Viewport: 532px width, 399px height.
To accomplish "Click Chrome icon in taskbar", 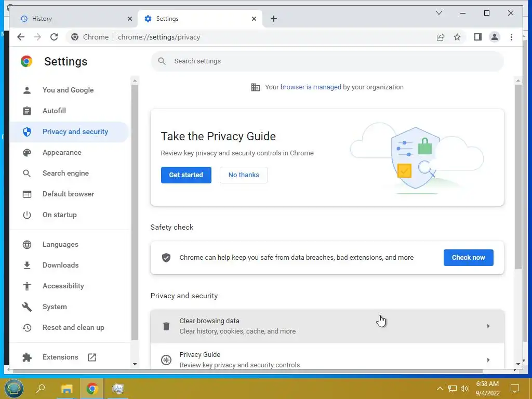I will (92, 389).
